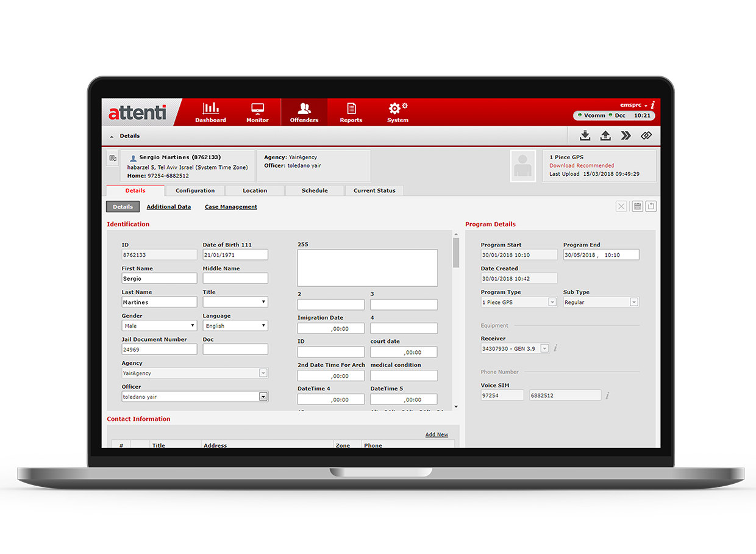
Task: Click the download icon in the toolbar
Action: coord(585,135)
